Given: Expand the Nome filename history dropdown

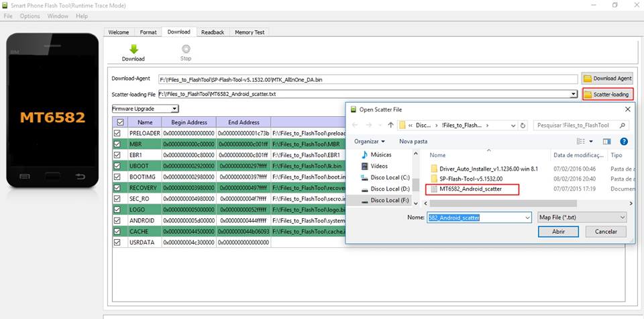Looking at the screenshot, I should (527, 218).
